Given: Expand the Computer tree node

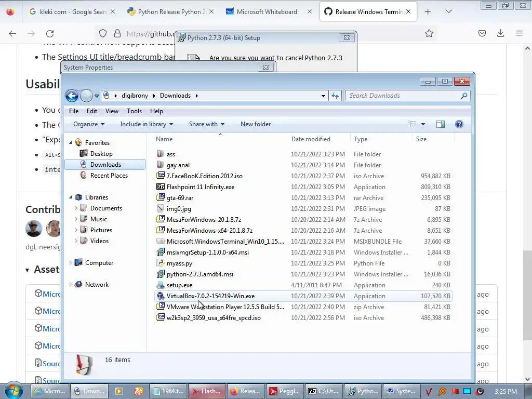Looking at the screenshot, I should click(x=71, y=262).
